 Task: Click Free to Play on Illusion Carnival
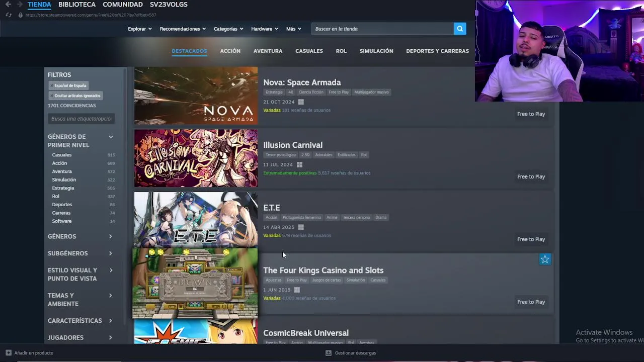tap(531, 176)
